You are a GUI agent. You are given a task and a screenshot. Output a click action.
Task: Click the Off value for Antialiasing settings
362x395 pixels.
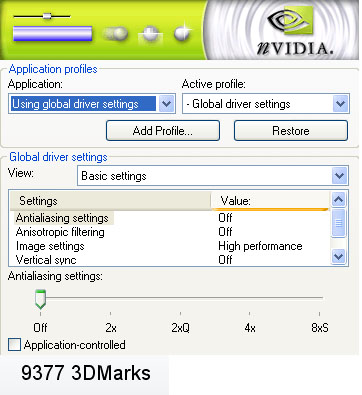(x=225, y=218)
